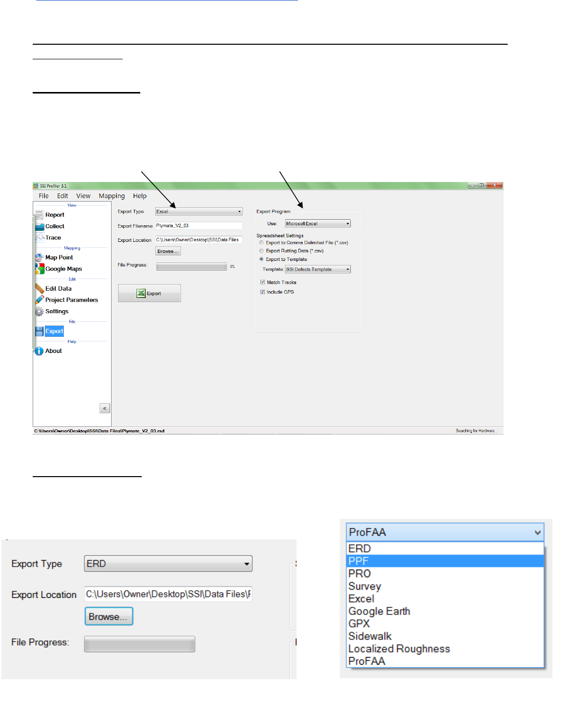Toggle the Match Tracks checkbox
This screenshot has width=565, height=728.
(262, 283)
